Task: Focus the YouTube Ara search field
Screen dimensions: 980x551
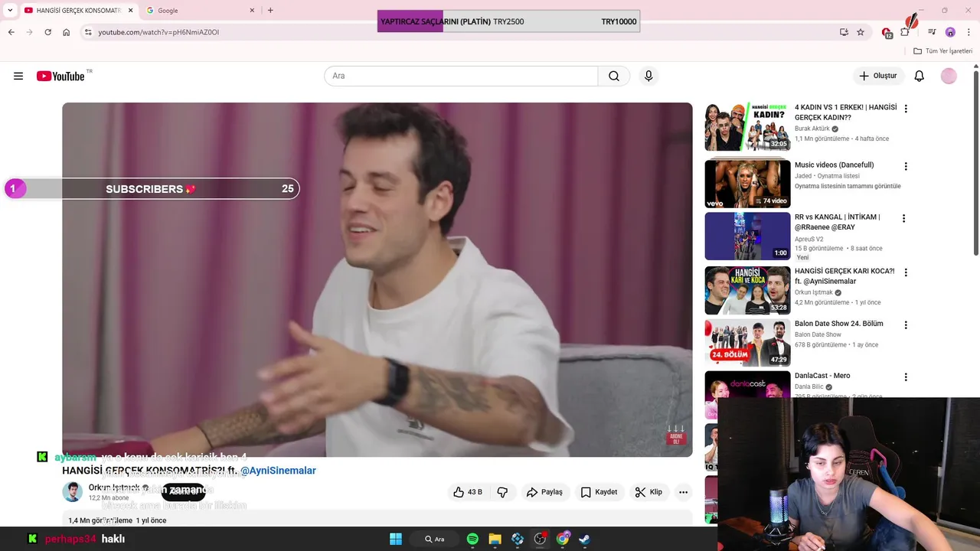Action: [461, 76]
